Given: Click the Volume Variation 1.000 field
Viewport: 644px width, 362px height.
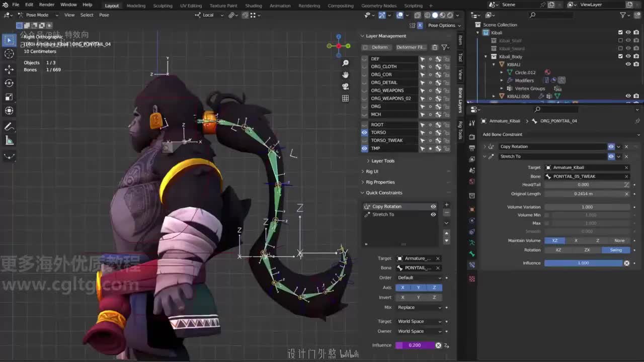Looking at the screenshot, I should click(x=587, y=207).
